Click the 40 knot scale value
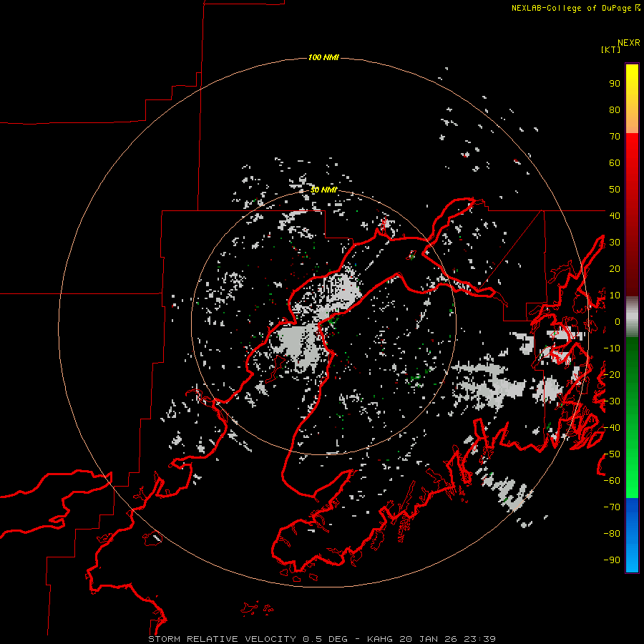The height and width of the screenshot is (644, 644). coord(615,215)
